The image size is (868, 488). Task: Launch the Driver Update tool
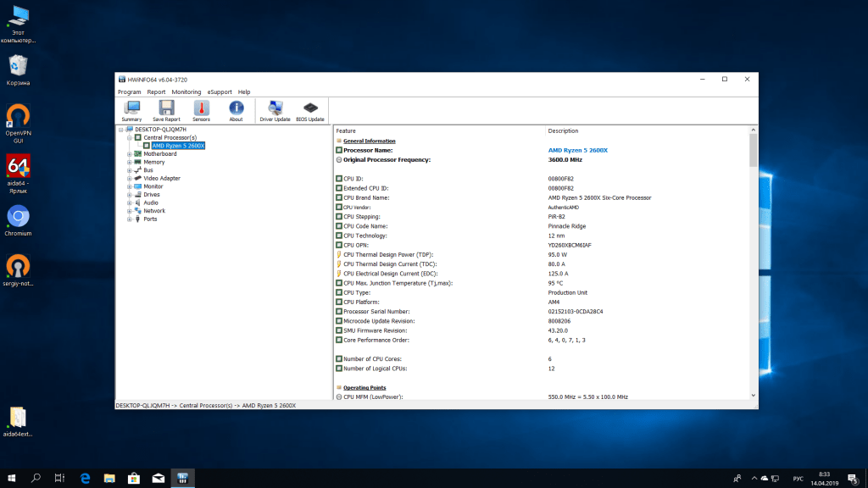click(x=275, y=111)
